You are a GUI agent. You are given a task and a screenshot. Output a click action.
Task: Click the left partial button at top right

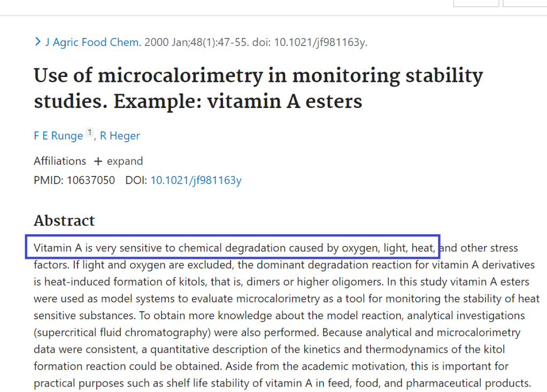476,3
